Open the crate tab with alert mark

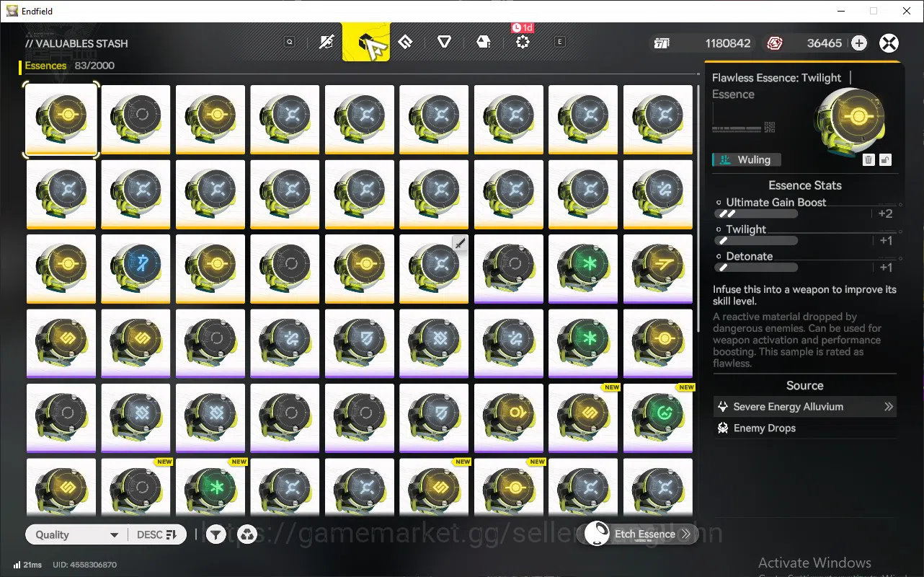(x=484, y=42)
